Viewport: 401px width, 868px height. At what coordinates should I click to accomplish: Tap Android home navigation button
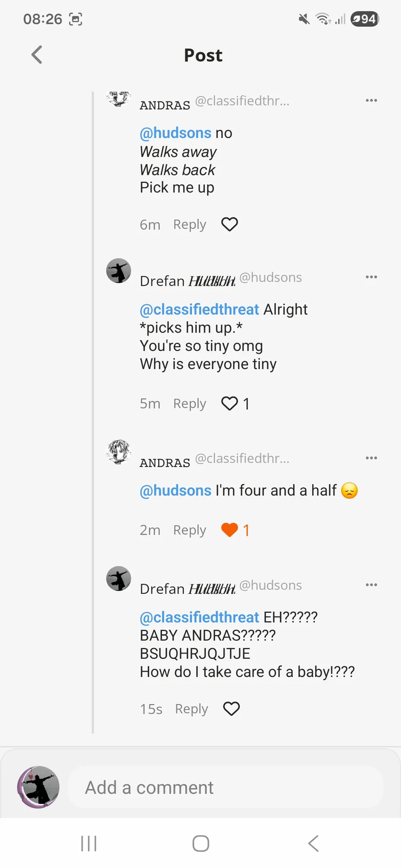point(200,844)
